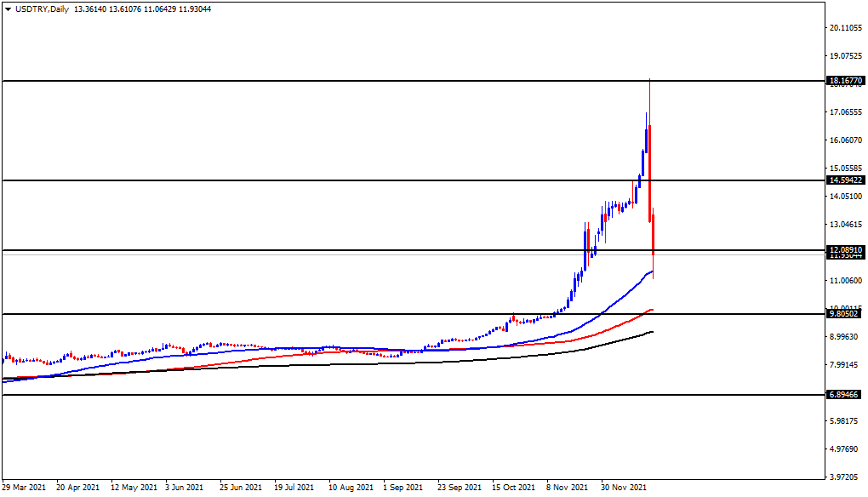Image resolution: width=868 pixels, height=497 pixels.
Task: Click the 4.97690 price scale value
Action: 845,448
